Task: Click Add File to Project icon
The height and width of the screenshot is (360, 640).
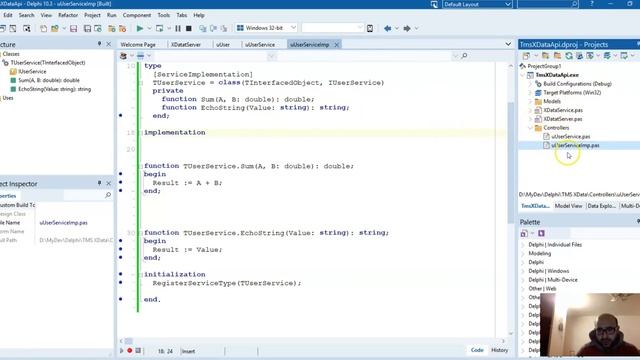Action: click(x=111, y=29)
